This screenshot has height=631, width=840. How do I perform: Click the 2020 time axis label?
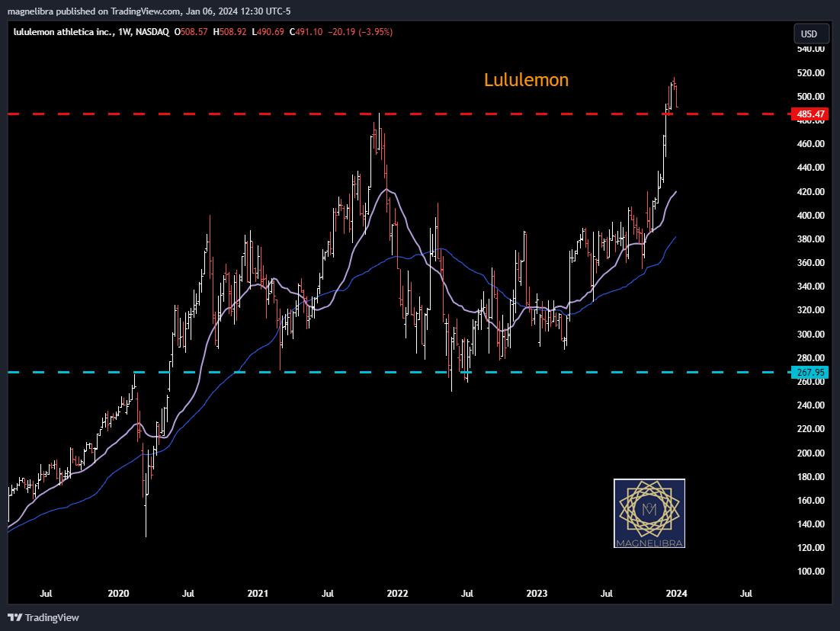118,594
